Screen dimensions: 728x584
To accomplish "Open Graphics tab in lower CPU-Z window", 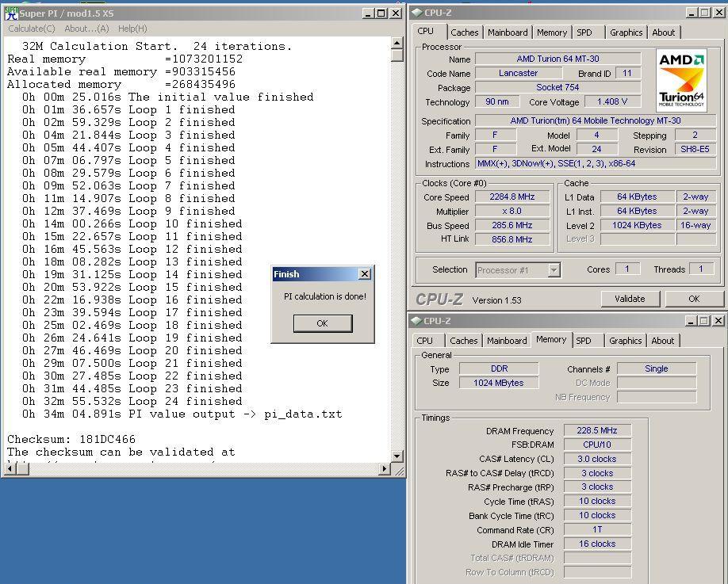I will 625,341.
